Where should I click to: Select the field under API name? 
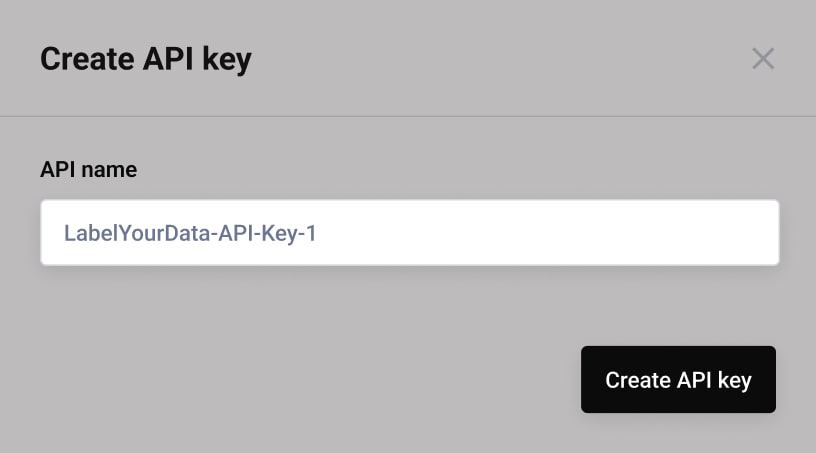(x=409, y=233)
